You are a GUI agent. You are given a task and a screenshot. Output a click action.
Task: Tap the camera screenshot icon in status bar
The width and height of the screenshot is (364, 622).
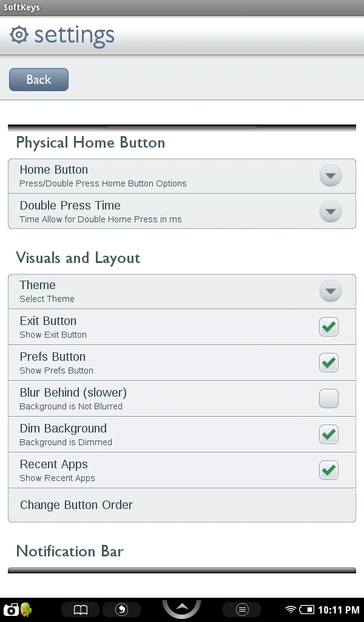[10, 609]
